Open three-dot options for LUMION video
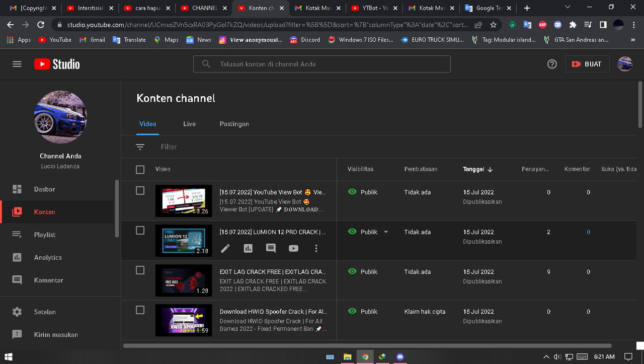 (316, 248)
